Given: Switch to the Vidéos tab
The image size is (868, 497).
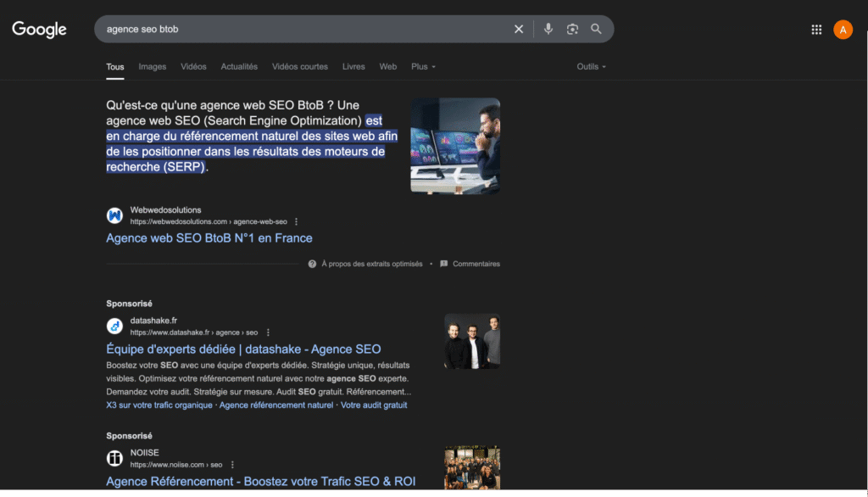Looking at the screenshot, I should tap(193, 66).
